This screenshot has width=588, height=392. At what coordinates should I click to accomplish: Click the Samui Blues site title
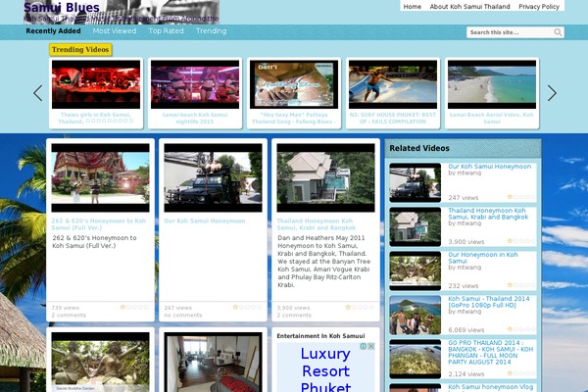pos(62,8)
